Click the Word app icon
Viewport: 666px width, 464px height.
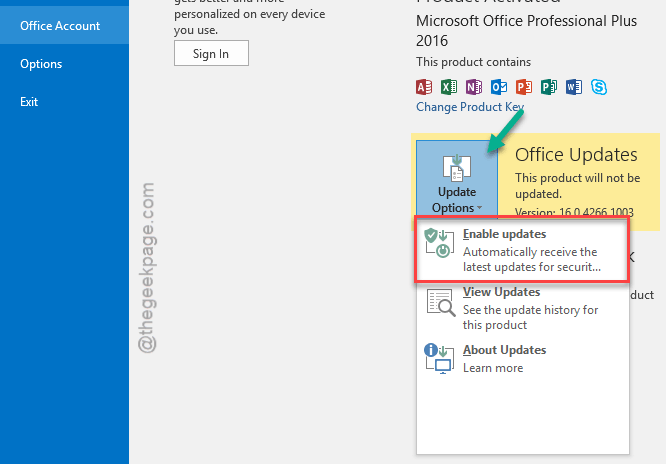tap(574, 87)
